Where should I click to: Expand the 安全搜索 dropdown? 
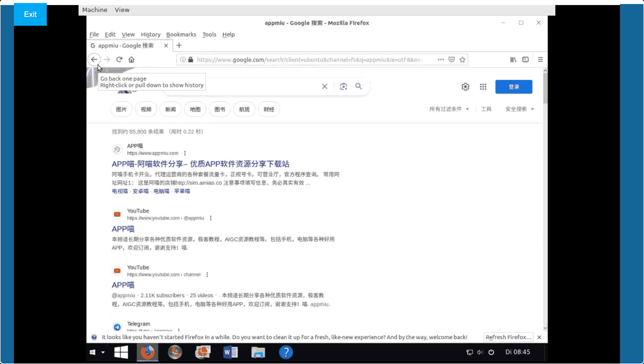519,109
